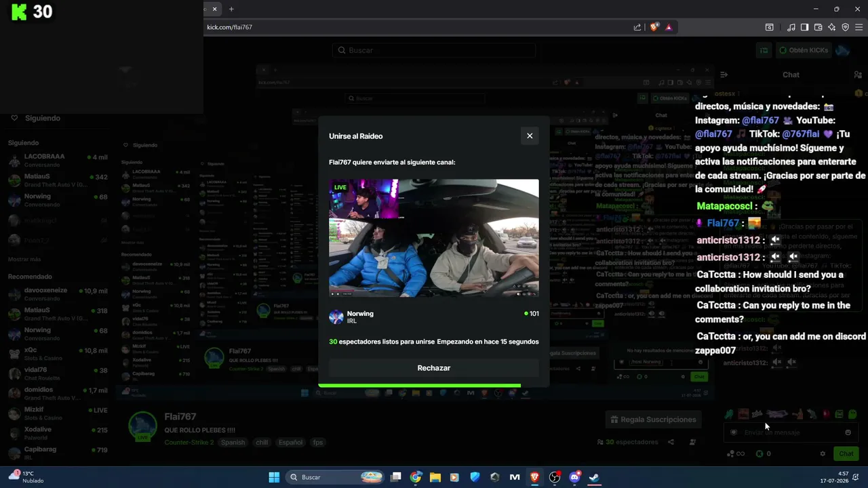Open the weather widget showing 13°C Nublado
The width and height of the screenshot is (868, 488).
click(27, 477)
